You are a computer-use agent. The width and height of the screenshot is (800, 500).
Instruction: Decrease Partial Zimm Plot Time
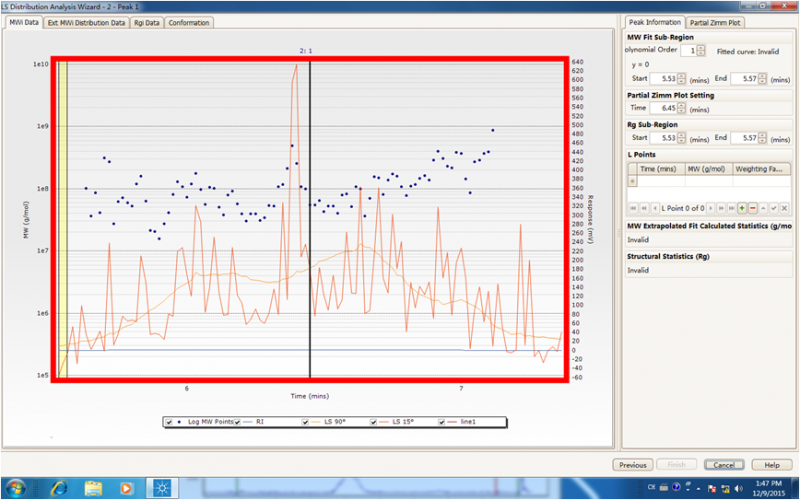coord(682,110)
